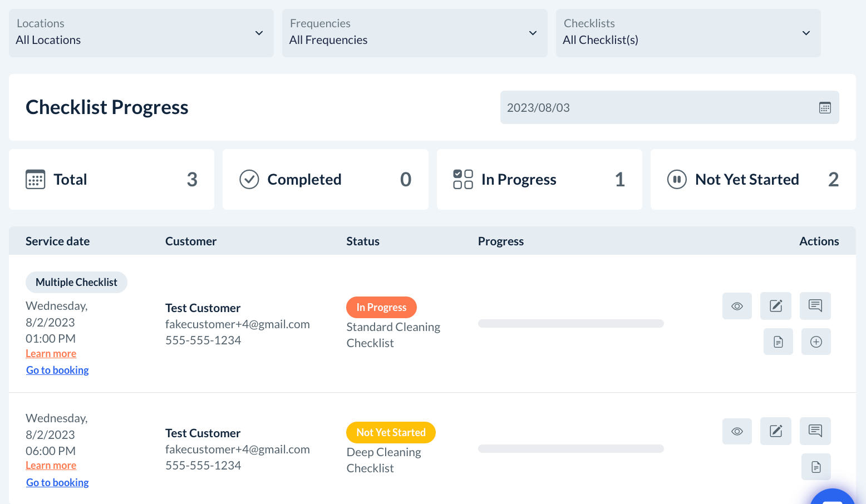The height and width of the screenshot is (504, 866).
Task: Expand the Checklists dropdown
Action: (x=688, y=33)
